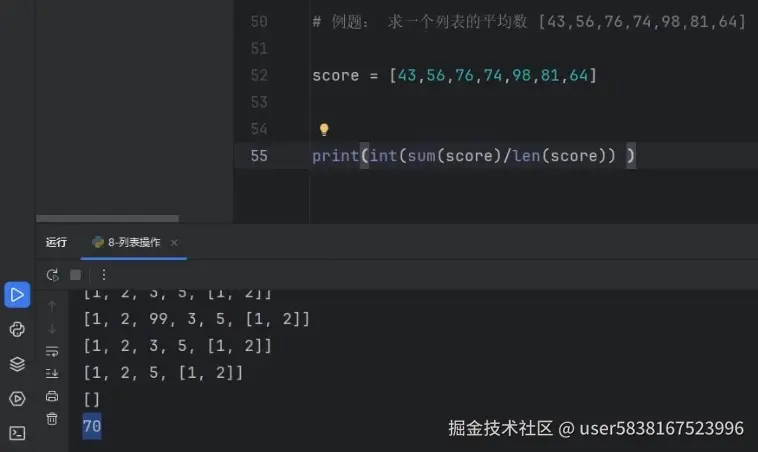Screen dimensions: 758x452
Task: Click the print(int(sum(score)/len(score))) line
Action: [474, 156]
